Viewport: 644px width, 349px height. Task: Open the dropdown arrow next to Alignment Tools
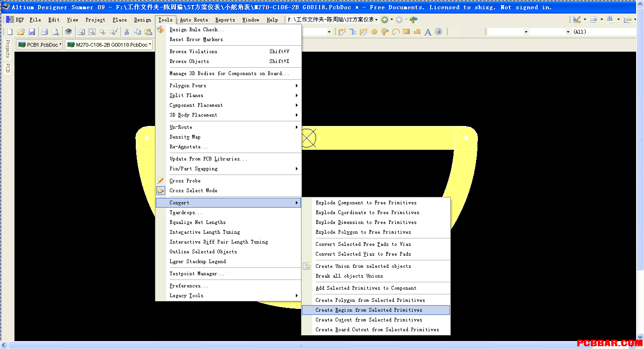click(x=602, y=20)
